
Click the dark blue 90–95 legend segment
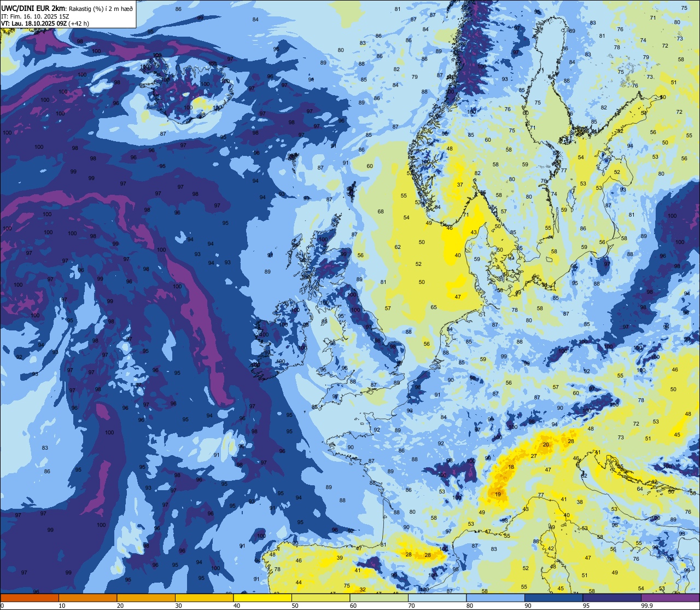pyautogui.click(x=553, y=597)
